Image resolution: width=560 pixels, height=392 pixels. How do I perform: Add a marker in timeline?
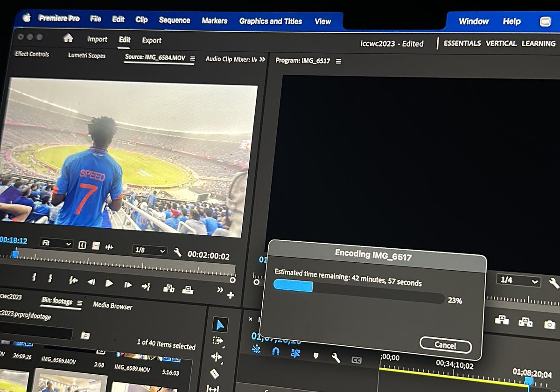(x=315, y=356)
